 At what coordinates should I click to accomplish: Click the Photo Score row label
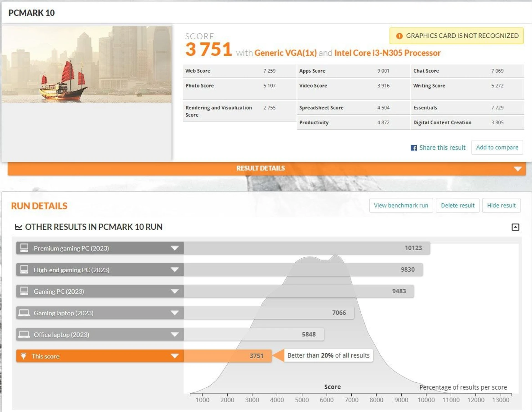coord(199,86)
